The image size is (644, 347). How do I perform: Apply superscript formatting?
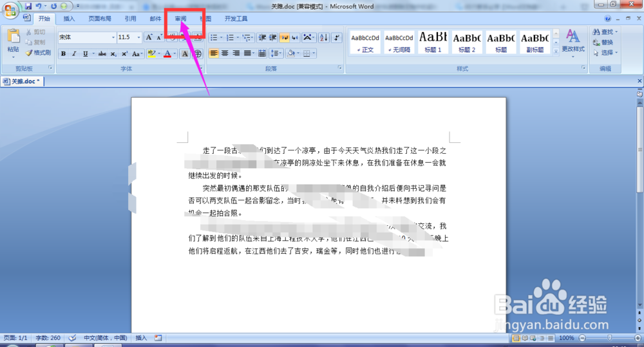[x=124, y=54]
